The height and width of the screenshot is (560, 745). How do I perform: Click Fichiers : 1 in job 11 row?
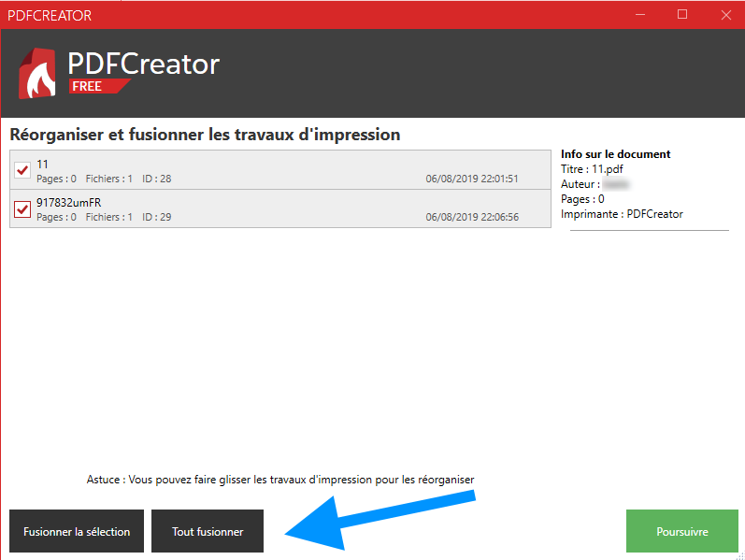[108, 179]
